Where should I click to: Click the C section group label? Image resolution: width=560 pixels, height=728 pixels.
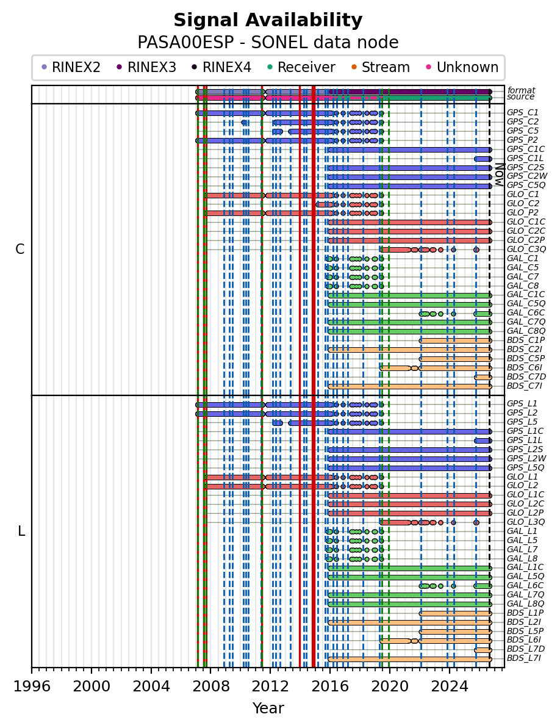click(x=20, y=250)
